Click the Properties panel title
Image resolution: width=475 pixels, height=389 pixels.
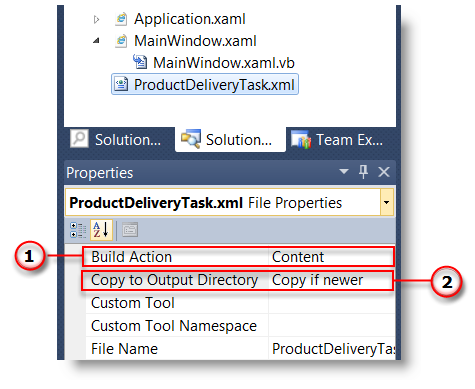100,173
